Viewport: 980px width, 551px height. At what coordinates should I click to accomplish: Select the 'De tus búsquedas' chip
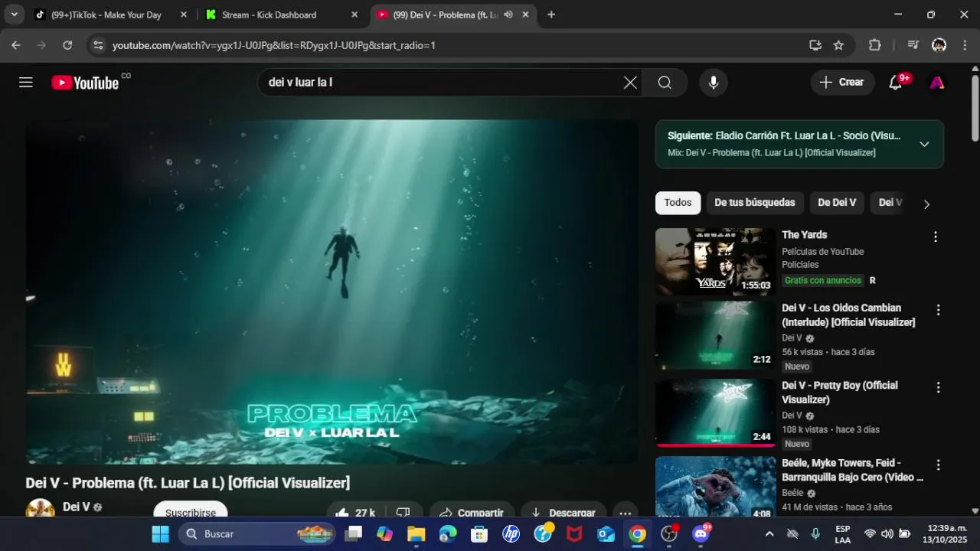coord(755,203)
